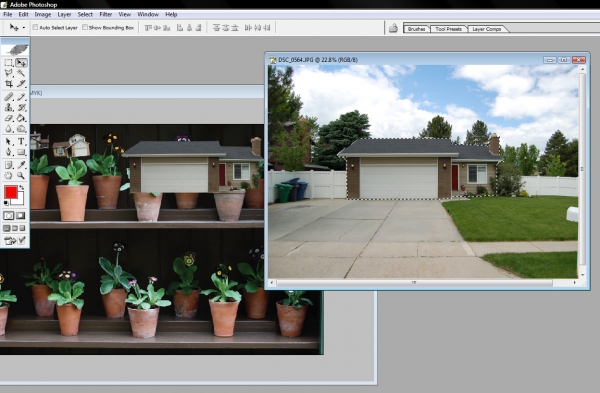
Task: Open the Help menu
Action: (x=171, y=15)
